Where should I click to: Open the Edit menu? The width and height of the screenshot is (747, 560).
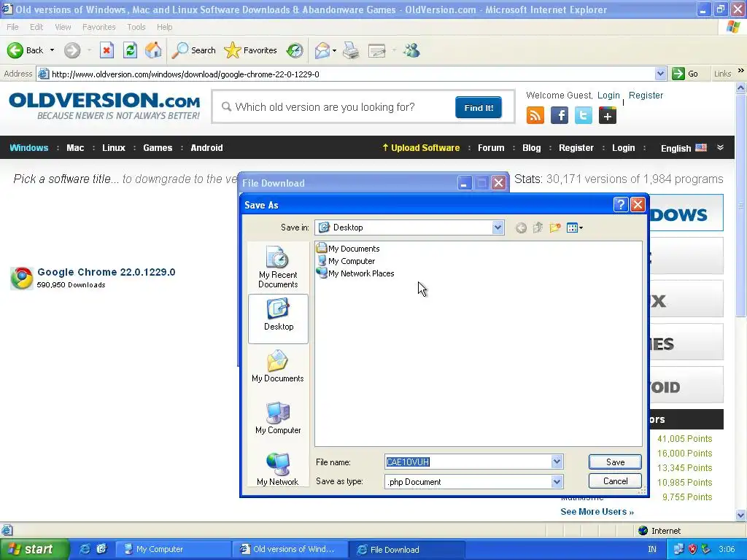point(36,27)
